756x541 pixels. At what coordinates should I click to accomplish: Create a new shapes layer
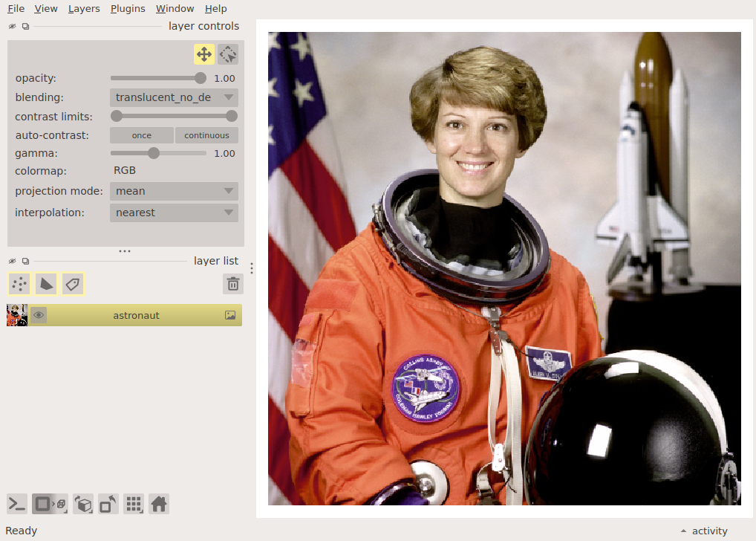(x=46, y=284)
